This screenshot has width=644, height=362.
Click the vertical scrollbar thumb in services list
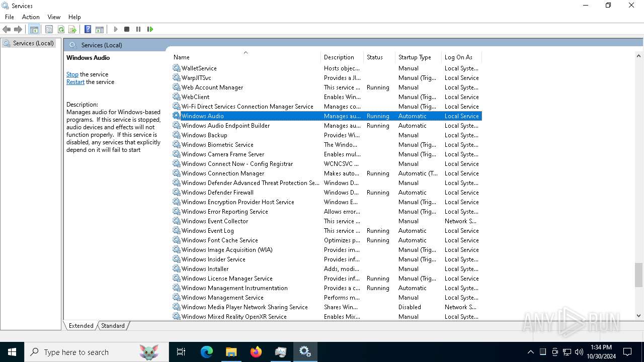click(x=638, y=275)
